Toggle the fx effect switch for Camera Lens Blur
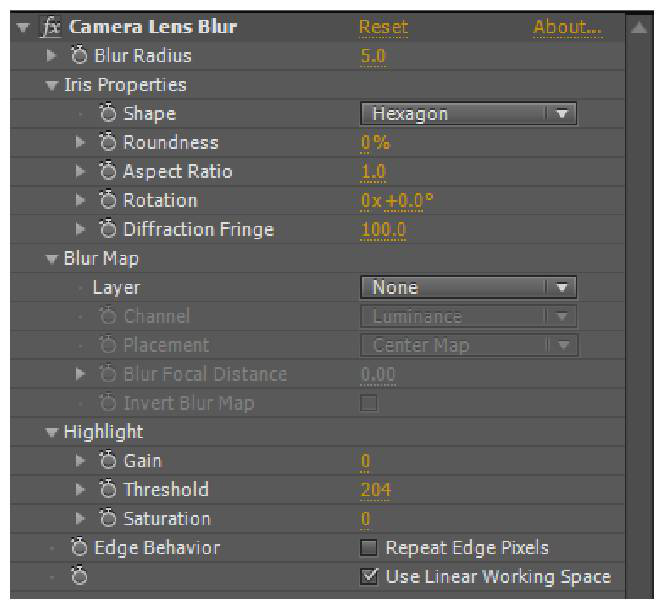 tap(50, 27)
